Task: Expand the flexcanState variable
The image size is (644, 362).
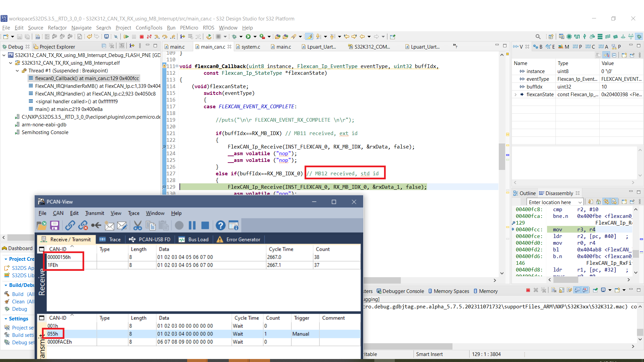Action: pyautogui.click(x=516, y=95)
